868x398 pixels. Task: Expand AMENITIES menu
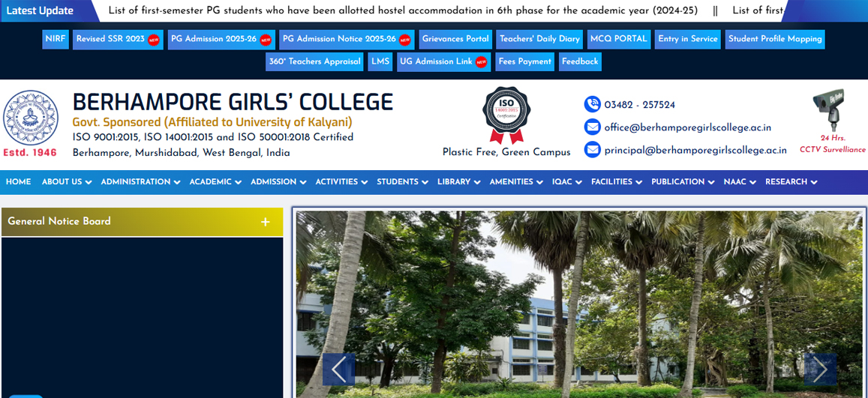point(516,182)
